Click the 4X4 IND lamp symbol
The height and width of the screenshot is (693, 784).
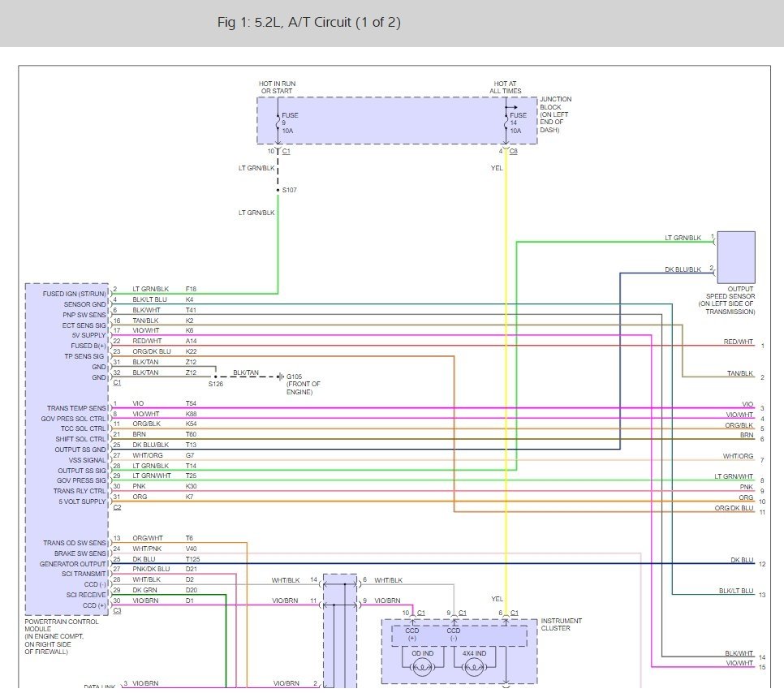click(474, 669)
